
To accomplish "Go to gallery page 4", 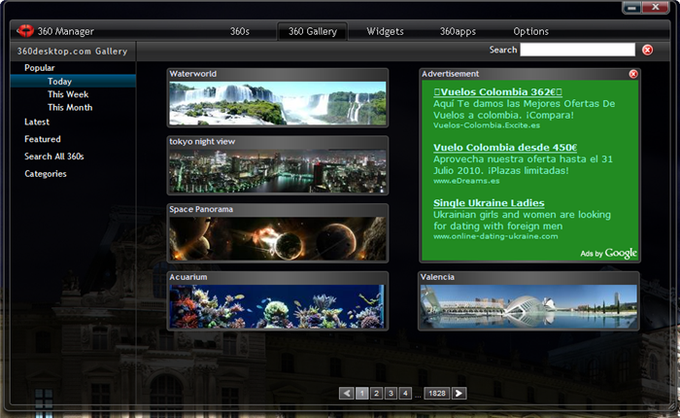I will [405, 393].
